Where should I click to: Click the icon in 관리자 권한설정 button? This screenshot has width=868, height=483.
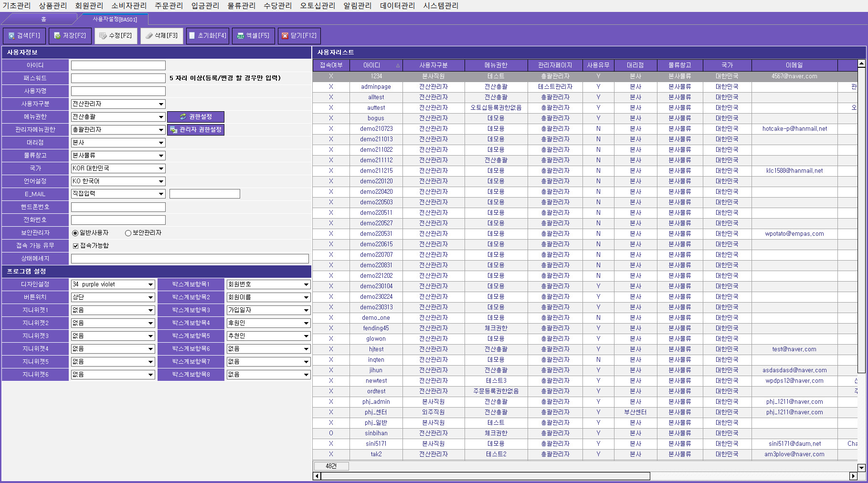tap(173, 129)
